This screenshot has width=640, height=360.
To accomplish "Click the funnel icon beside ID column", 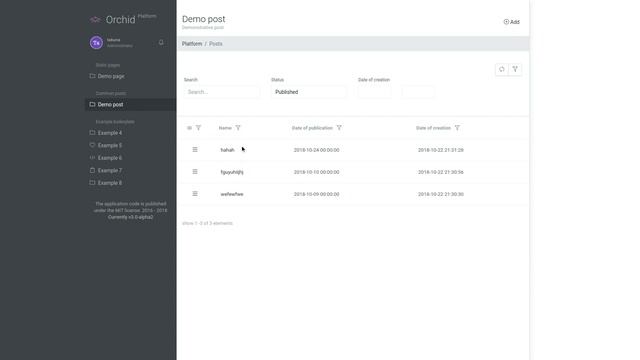I will click(198, 128).
